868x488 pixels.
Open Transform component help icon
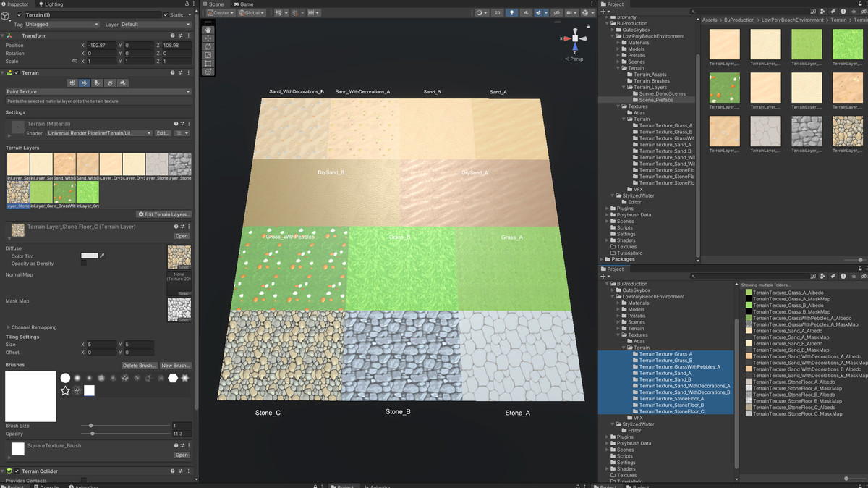[172, 35]
